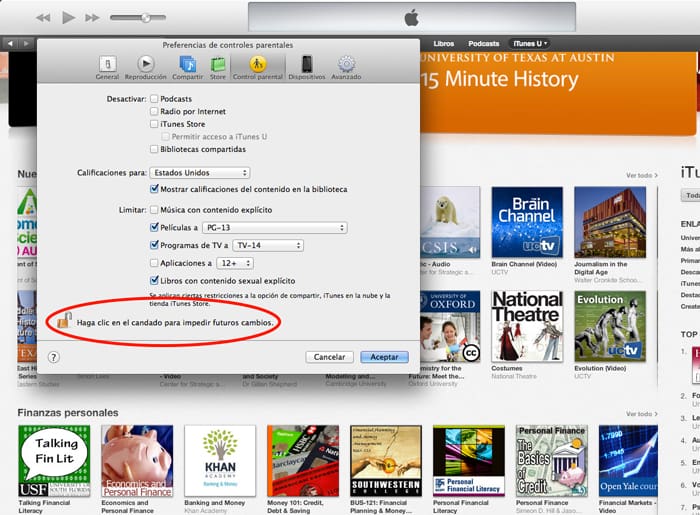Uncheck Mostrar calificaciones del contenido checkbox

[154, 189]
